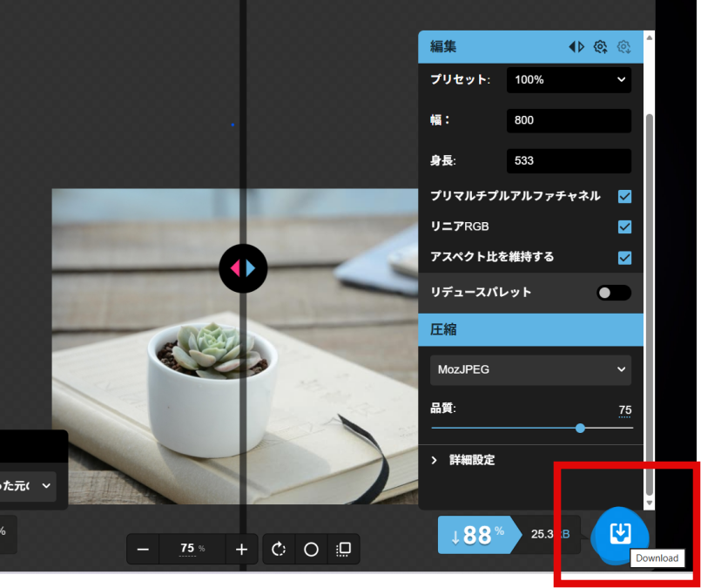Select the 圧縮 section header
This screenshot has width=701, height=588.
click(442, 330)
